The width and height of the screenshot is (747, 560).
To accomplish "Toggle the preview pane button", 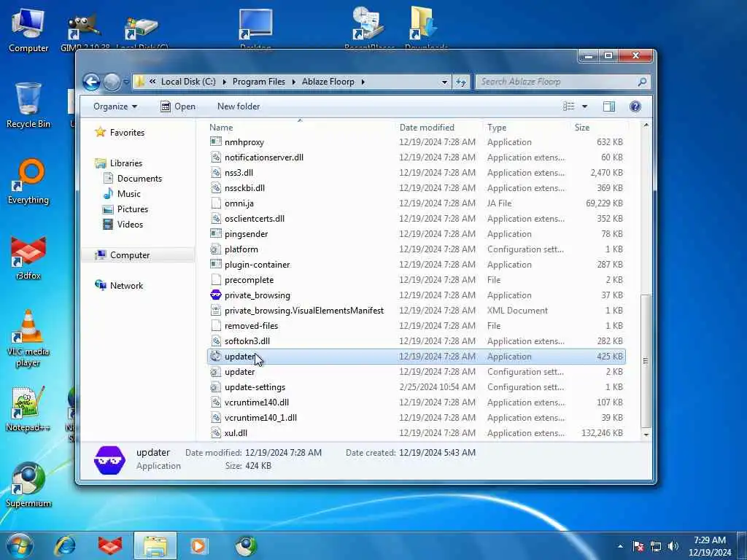I will pos(609,106).
